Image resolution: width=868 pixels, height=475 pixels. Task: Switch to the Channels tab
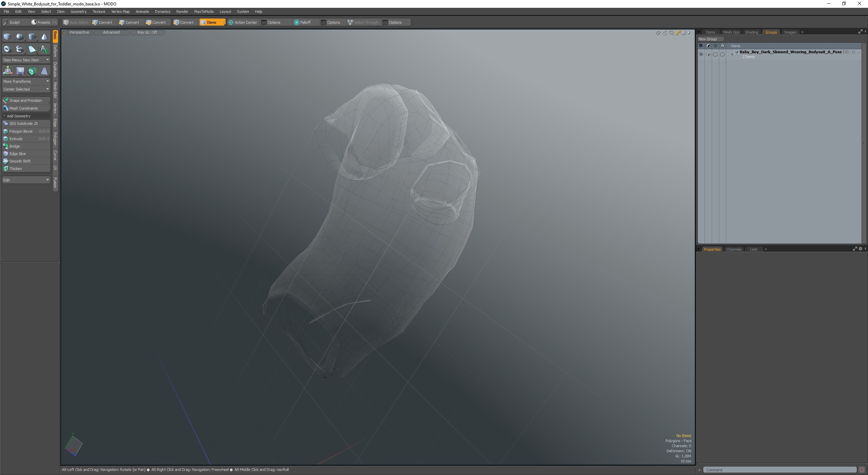[733, 249]
